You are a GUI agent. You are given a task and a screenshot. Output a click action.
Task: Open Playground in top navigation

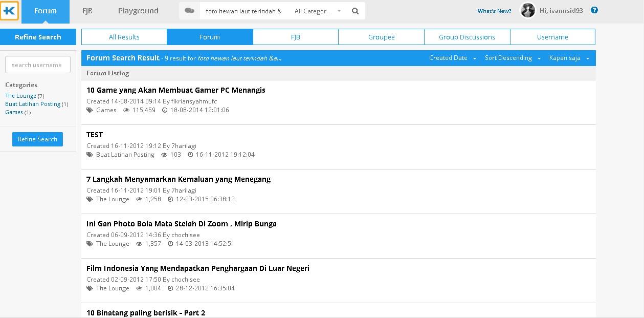point(138,11)
